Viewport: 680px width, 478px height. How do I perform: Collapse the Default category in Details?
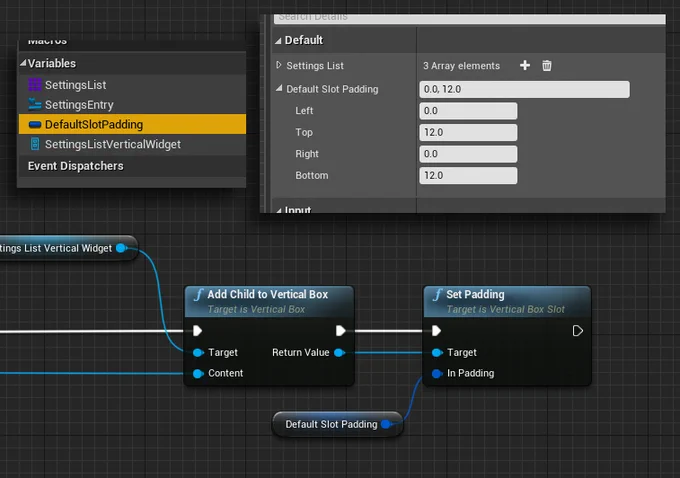pos(278,41)
